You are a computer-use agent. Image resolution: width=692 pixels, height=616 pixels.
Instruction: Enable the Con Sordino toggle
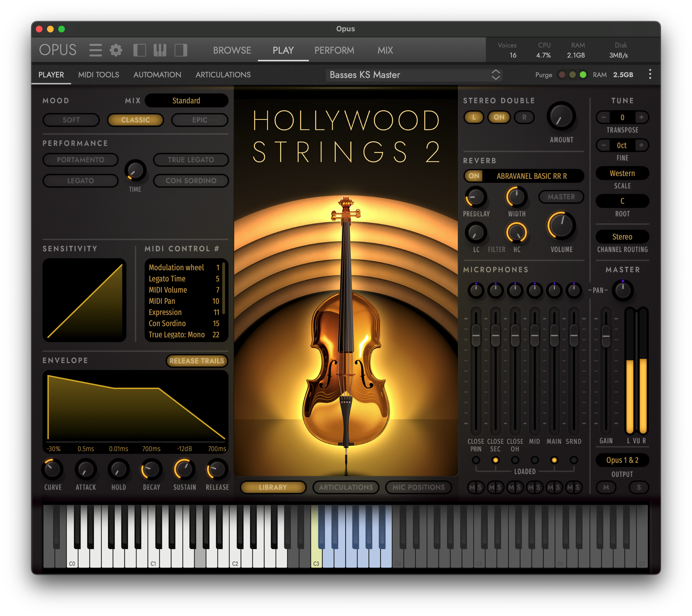click(x=191, y=181)
